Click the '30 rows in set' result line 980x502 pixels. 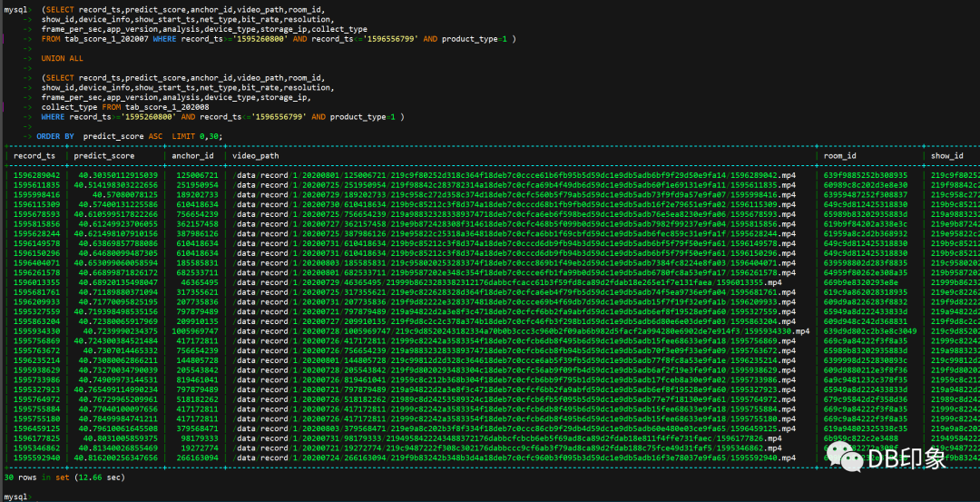coord(64,477)
